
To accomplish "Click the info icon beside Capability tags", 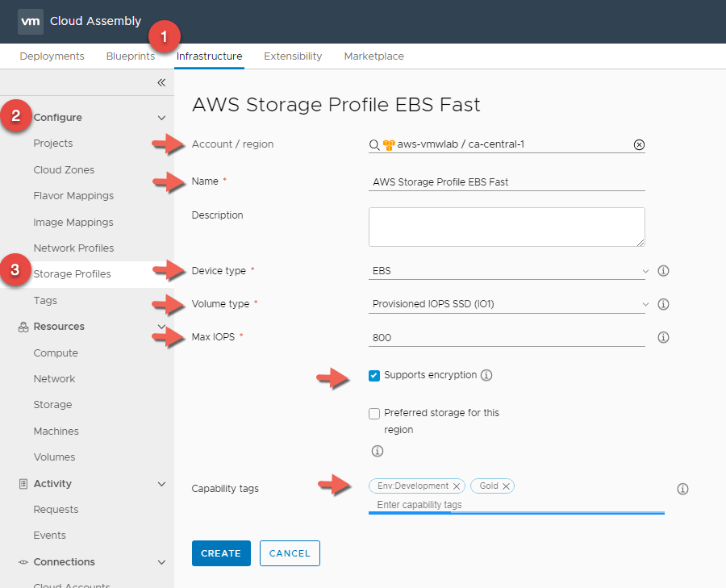I will 682,489.
